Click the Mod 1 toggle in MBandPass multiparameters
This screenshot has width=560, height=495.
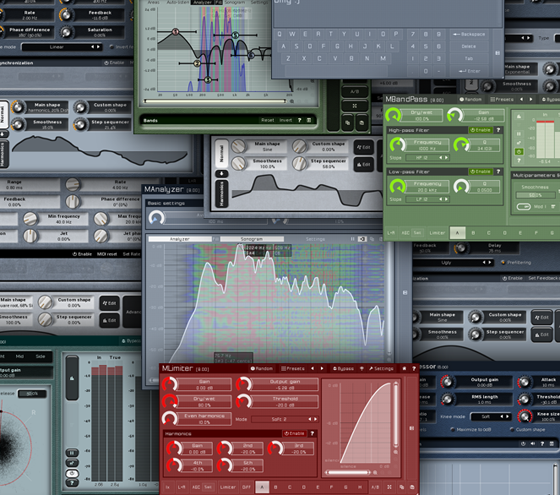point(524,206)
